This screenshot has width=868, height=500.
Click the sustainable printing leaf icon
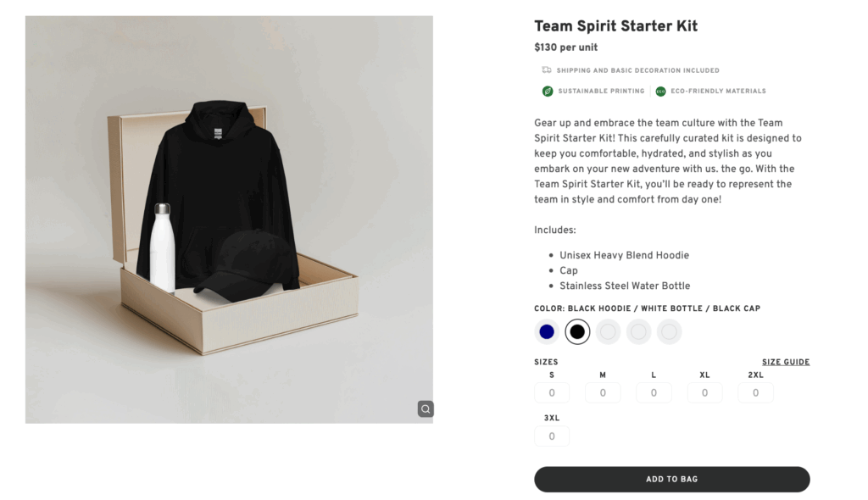(x=548, y=91)
